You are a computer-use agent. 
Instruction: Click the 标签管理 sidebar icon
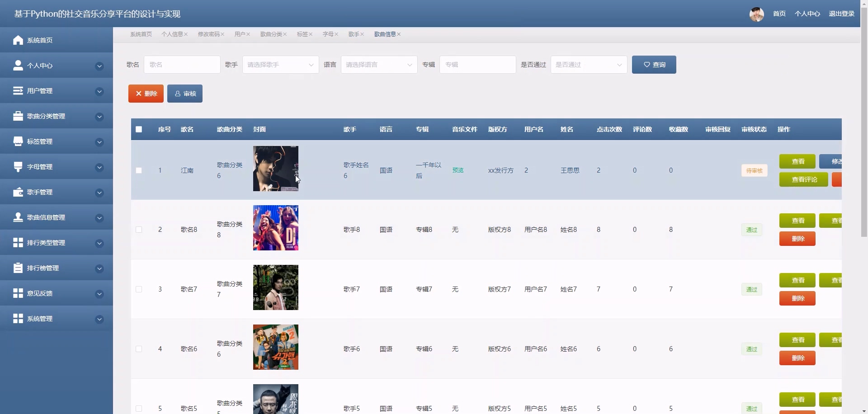(x=18, y=141)
